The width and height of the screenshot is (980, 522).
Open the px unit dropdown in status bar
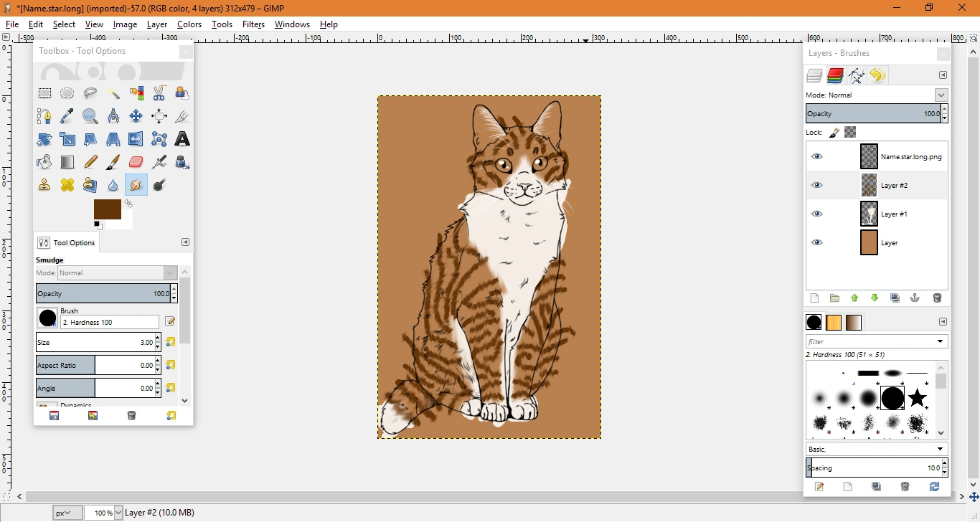click(67, 513)
